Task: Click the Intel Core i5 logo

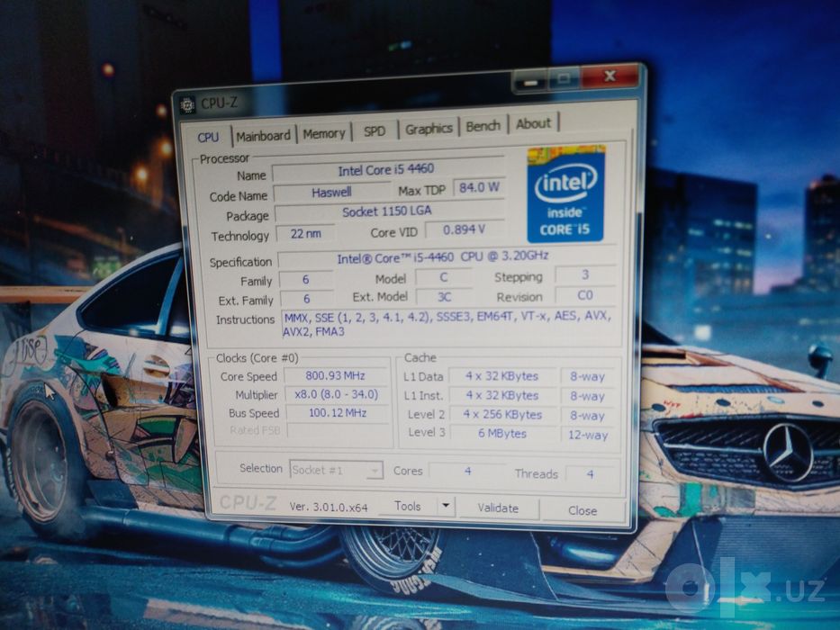Action: (566, 193)
